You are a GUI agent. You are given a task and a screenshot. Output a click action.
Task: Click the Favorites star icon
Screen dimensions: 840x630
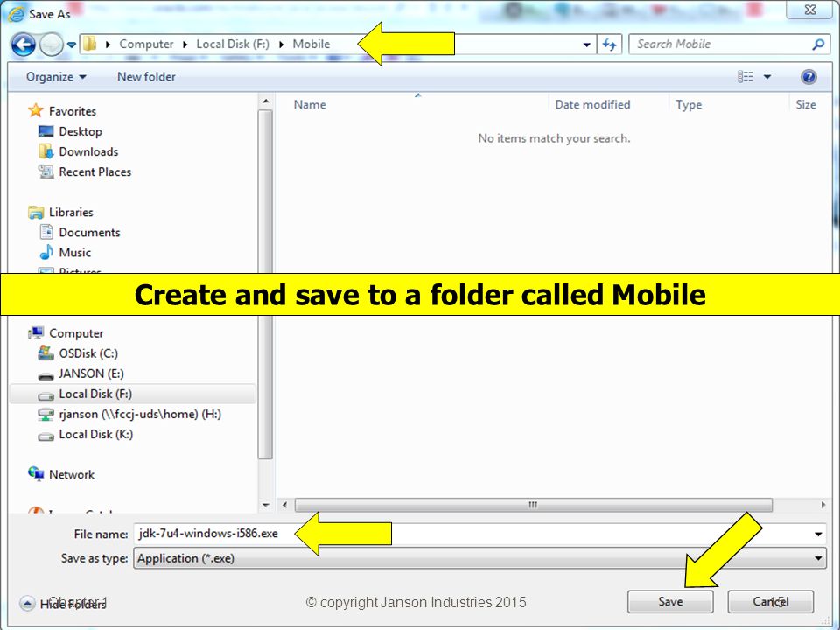tap(35, 110)
